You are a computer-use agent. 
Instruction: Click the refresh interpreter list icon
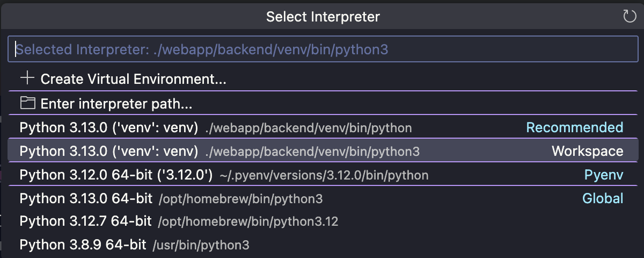pos(630,17)
